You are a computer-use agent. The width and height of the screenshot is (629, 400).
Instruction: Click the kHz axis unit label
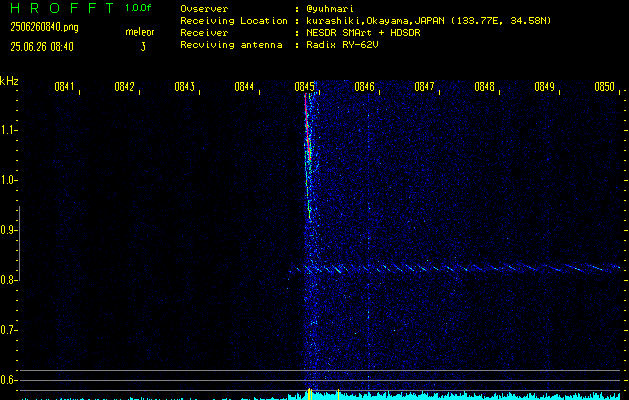(x=9, y=81)
